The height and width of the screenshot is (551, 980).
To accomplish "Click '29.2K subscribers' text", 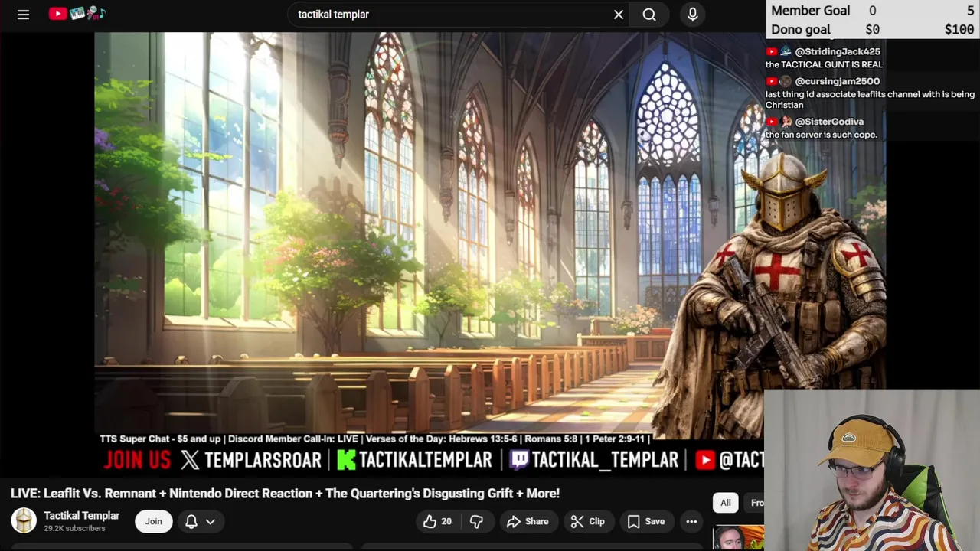I will (74, 529).
